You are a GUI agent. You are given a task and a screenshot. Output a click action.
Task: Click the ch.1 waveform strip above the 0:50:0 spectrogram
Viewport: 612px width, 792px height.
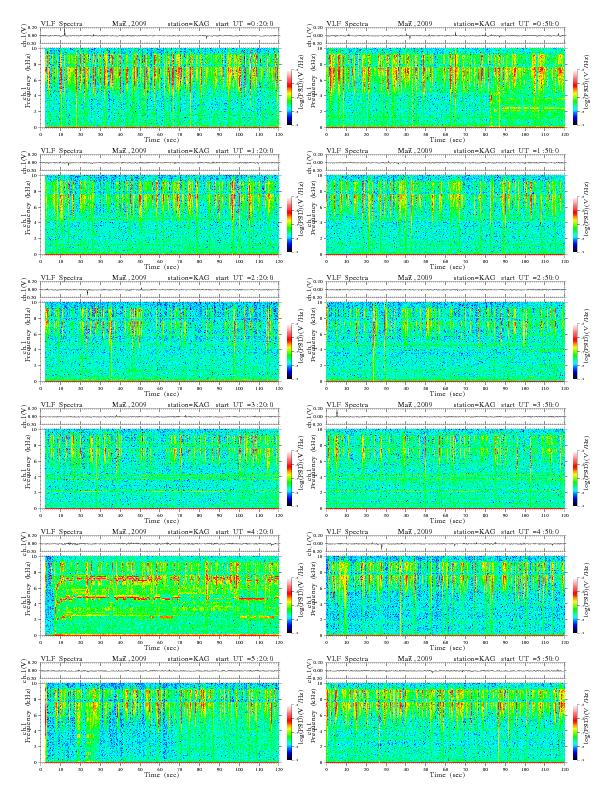[x=445, y=36]
